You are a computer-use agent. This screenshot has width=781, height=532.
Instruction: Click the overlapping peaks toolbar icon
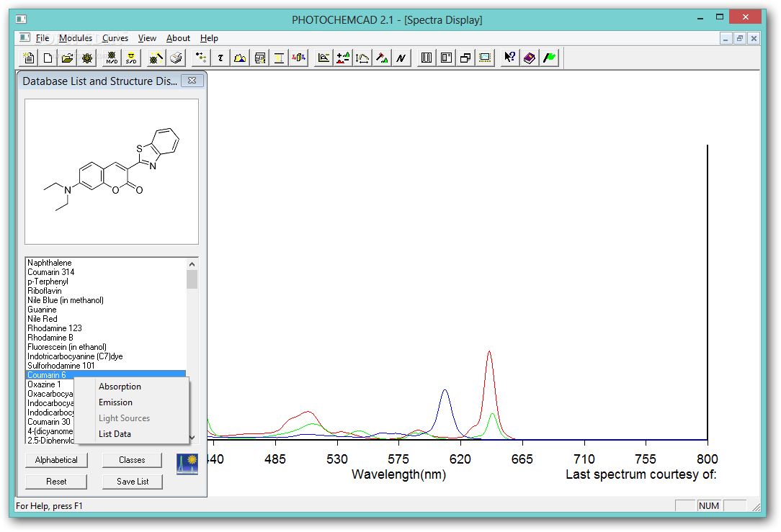pos(240,58)
